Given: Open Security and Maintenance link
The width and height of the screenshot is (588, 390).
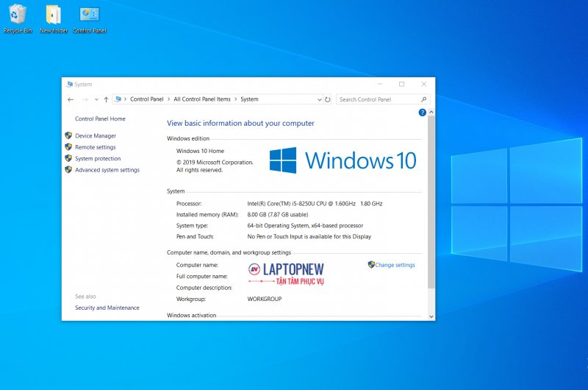Looking at the screenshot, I should point(107,308).
